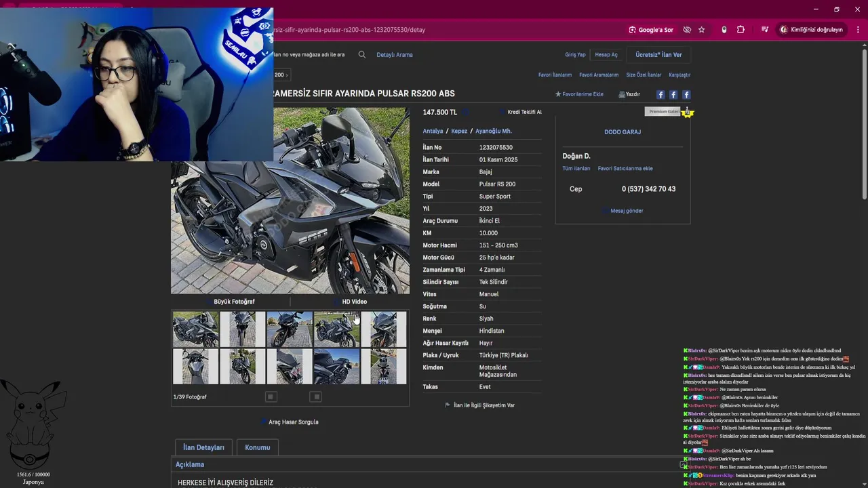
Task: Open the DODO GARAJ store link
Action: [623, 132]
